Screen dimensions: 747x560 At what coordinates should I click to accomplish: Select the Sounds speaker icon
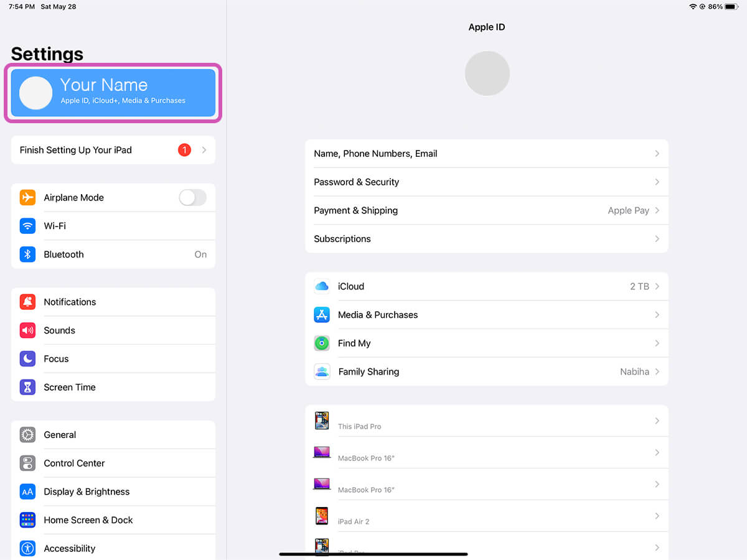click(x=27, y=330)
